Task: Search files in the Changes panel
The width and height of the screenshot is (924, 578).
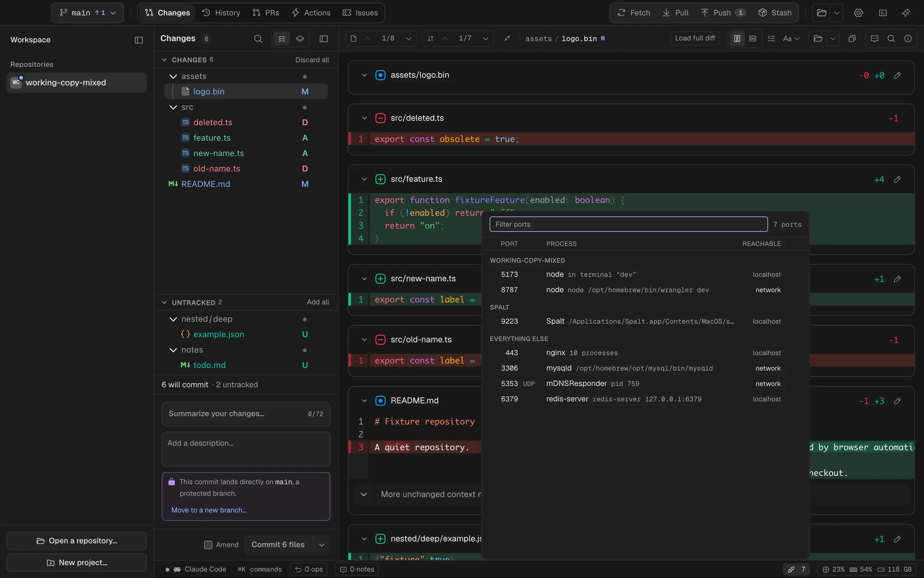Action: pos(258,39)
